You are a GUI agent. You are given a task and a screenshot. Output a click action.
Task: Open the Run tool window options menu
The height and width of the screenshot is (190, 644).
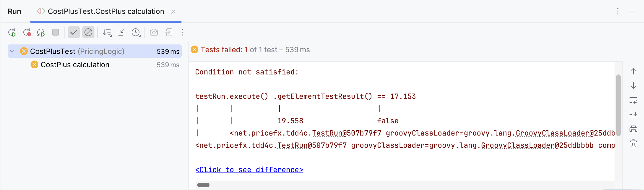point(618,11)
